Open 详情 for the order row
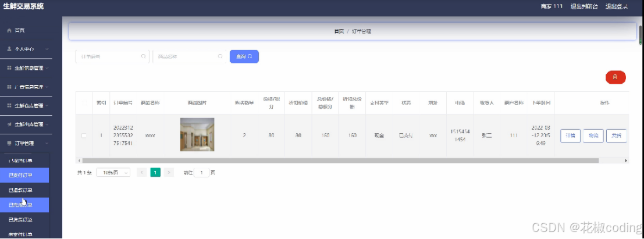The width and height of the screenshot is (644, 239). click(570, 136)
